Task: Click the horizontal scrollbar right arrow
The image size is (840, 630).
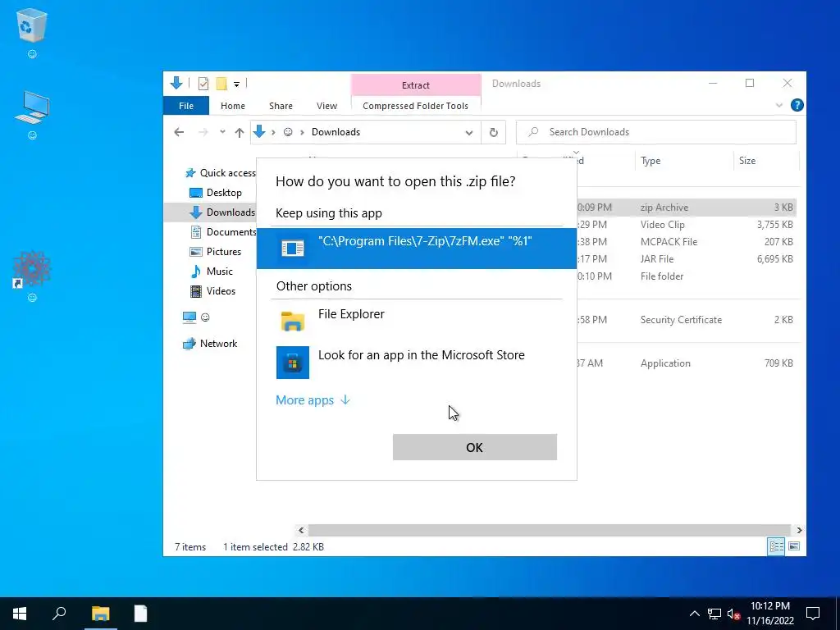Action: (x=799, y=531)
